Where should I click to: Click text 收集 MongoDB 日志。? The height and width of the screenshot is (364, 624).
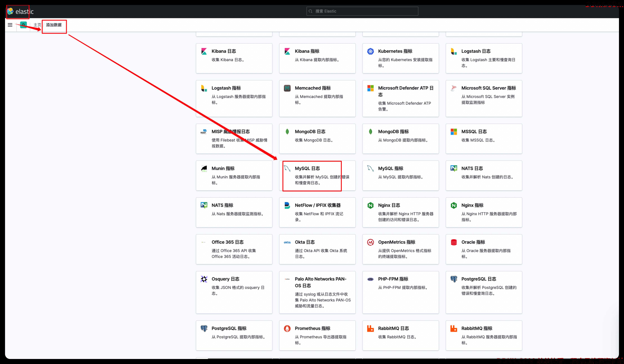[x=315, y=140]
